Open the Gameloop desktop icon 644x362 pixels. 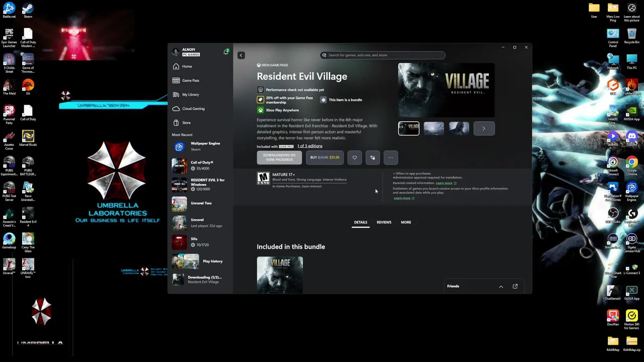(x=9, y=241)
